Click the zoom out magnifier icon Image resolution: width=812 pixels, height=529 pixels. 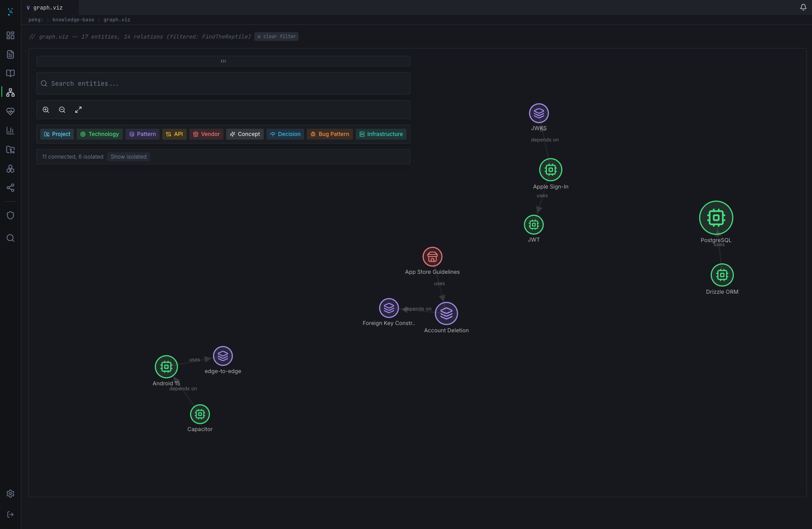[62, 110]
